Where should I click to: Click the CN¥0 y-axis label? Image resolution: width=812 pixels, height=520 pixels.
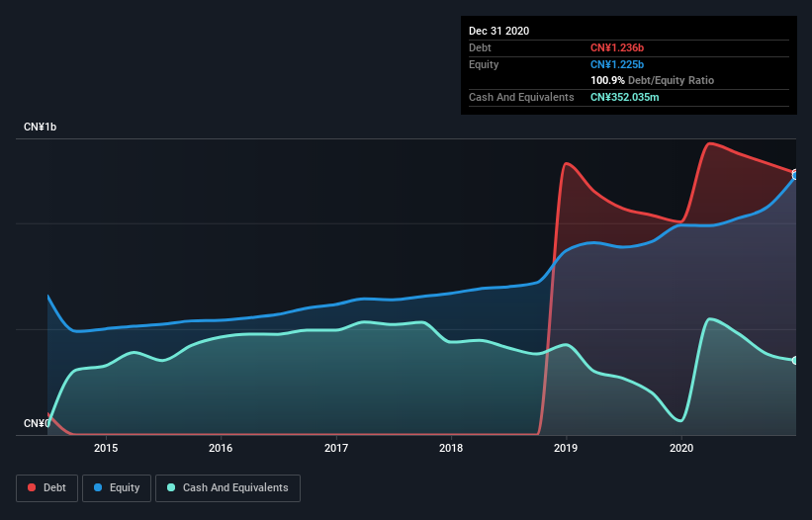coord(37,423)
